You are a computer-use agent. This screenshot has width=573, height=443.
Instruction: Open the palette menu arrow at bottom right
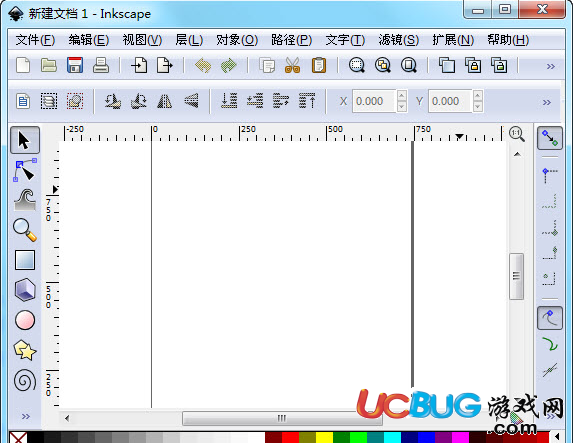(557, 436)
